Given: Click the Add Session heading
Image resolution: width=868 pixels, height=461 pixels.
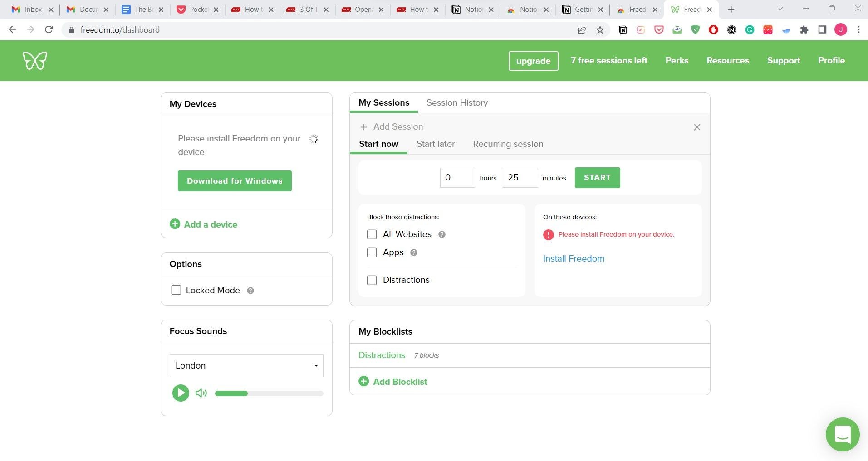Looking at the screenshot, I should [x=398, y=127].
